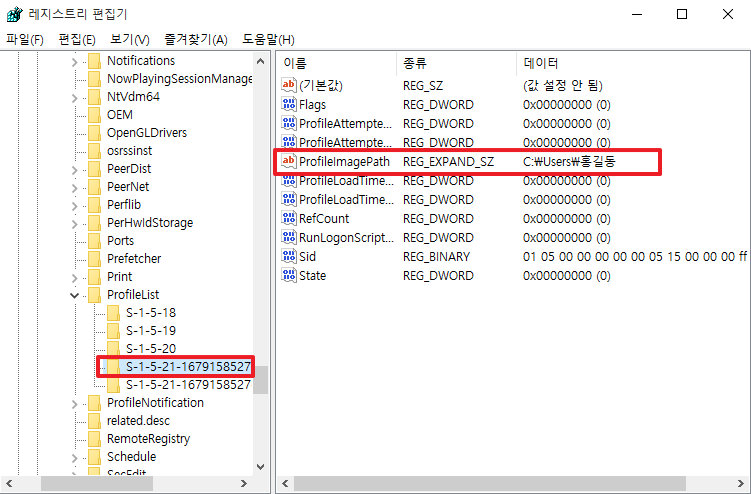The width and height of the screenshot is (751, 494).
Task: Expand the Print key
Action: [74, 278]
